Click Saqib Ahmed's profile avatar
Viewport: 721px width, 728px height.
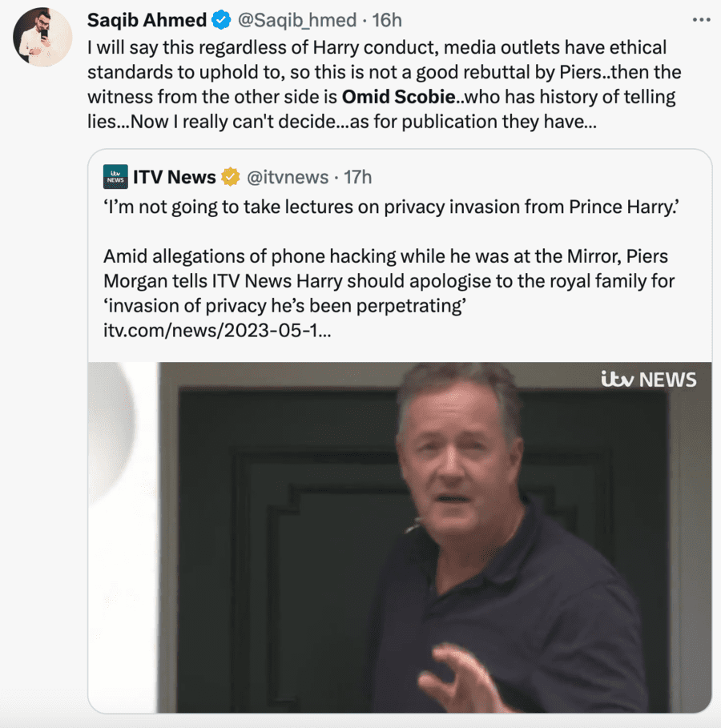click(43, 37)
